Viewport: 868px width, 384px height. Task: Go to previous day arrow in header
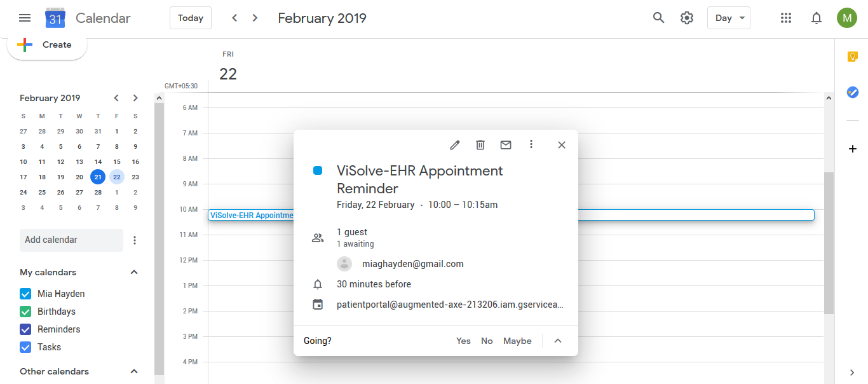[x=234, y=18]
